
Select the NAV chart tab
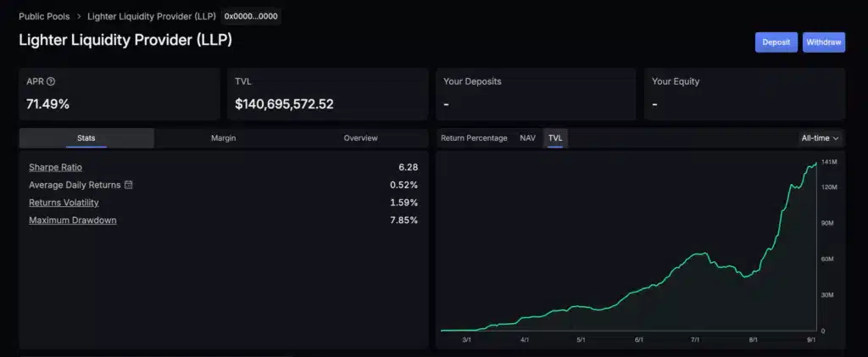click(x=527, y=138)
